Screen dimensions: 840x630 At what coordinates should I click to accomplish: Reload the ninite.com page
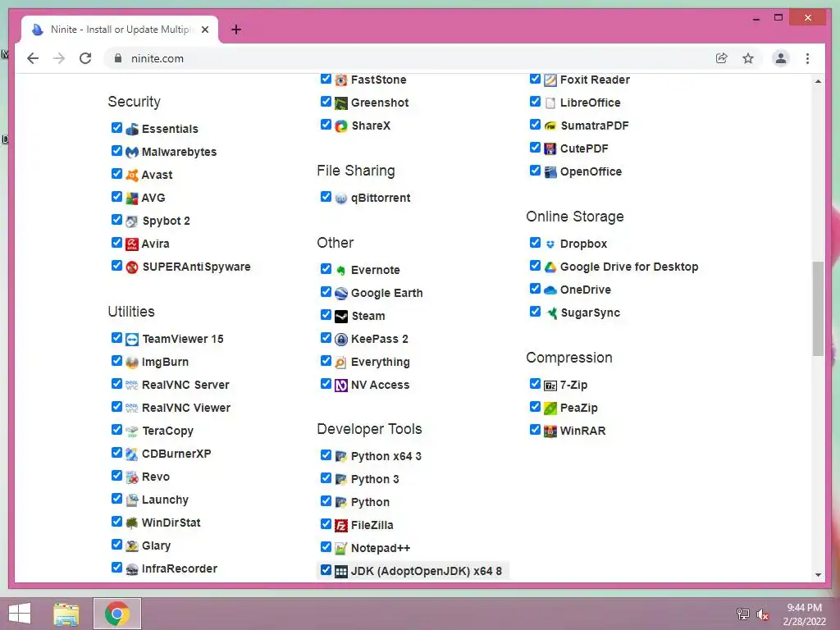click(x=85, y=58)
